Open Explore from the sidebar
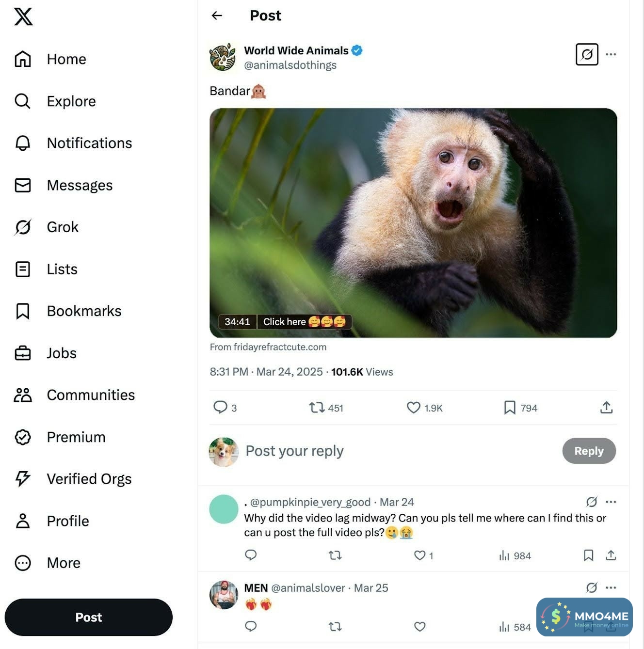This screenshot has width=644, height=649. tap(71, 101)
